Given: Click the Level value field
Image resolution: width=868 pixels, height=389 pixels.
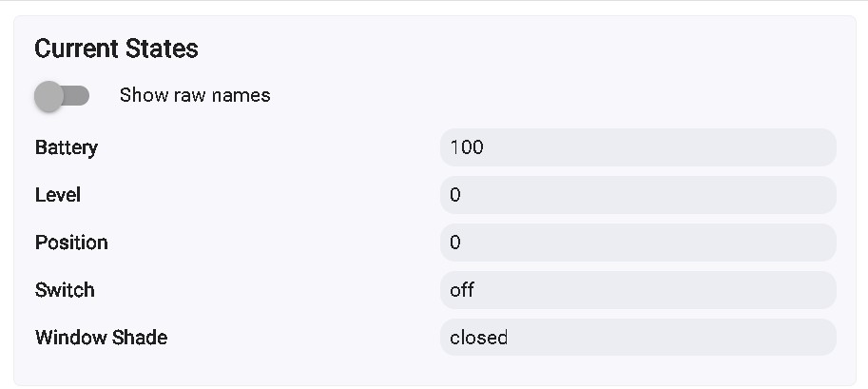Looking at the screenshot, I should click(x=637, y=195).
